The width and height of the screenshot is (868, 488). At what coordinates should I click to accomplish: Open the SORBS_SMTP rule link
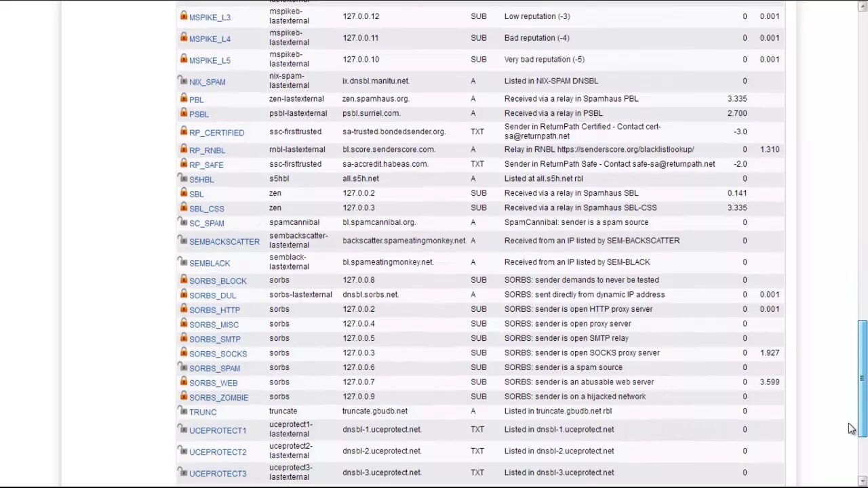point(214,340)
